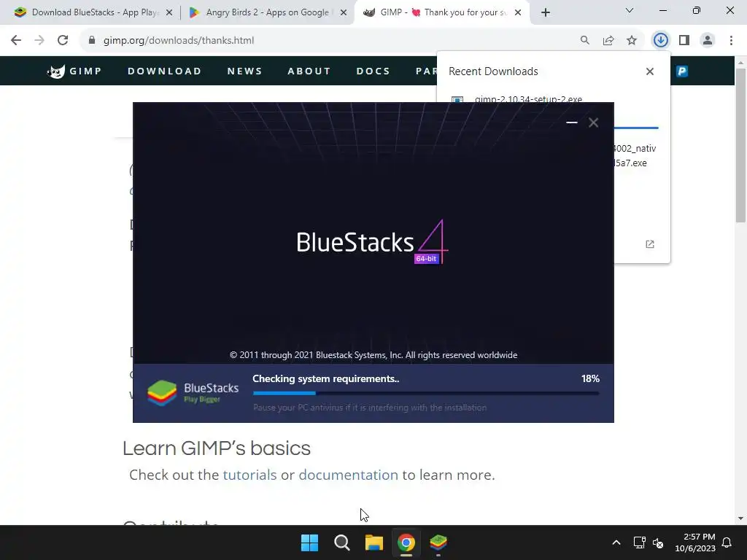Open the ABOUT menu item
Image resolution: width=747 pixels, height=560 pixels.
point(309,71)
